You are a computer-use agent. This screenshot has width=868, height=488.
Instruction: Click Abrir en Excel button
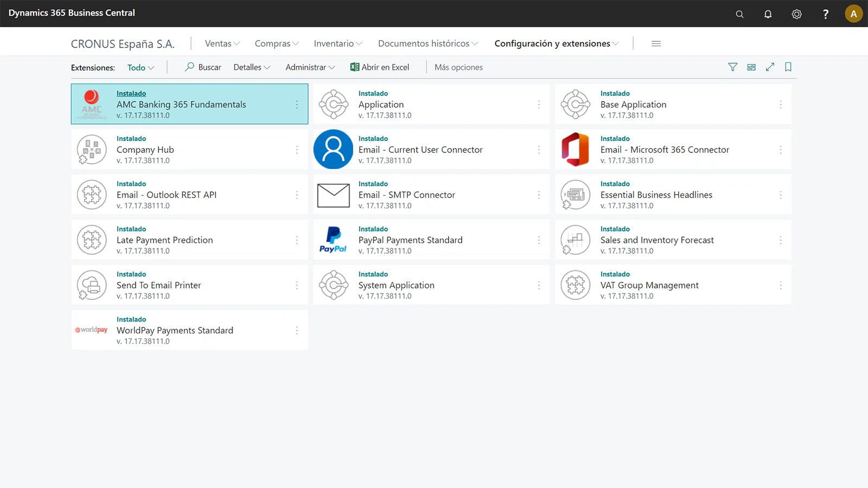pyautogui.click(x=380, y=67)
